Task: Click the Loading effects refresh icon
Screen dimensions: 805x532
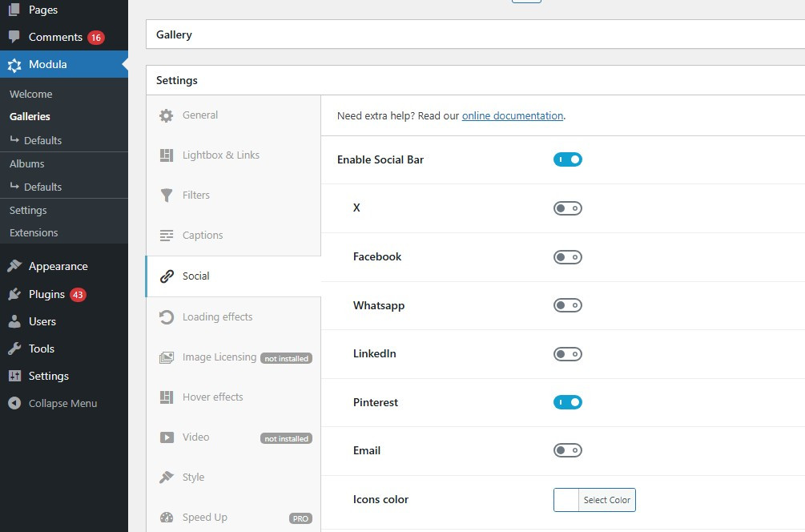Action: coord(166,317)
